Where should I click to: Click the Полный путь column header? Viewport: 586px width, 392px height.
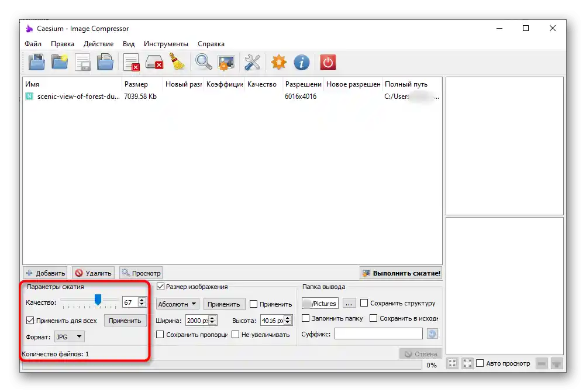point(412,84)
